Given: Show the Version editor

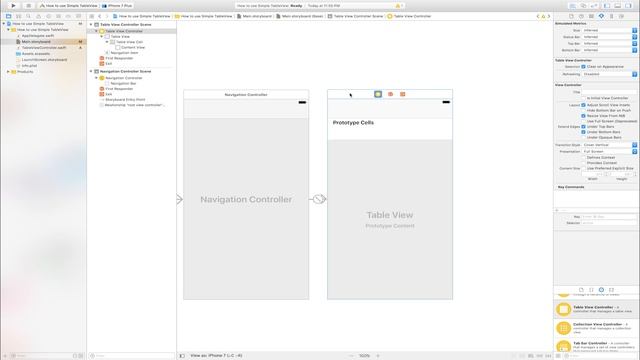Looking at the screenshot, I should click(593, 6).
